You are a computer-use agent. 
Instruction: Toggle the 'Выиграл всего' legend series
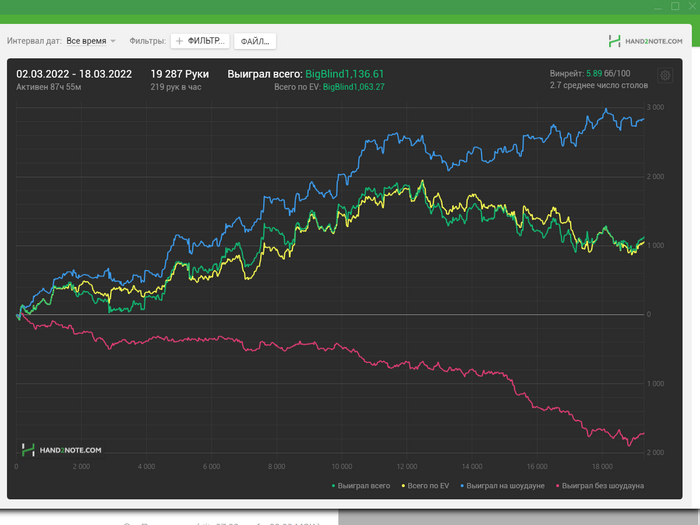(361, 486)
